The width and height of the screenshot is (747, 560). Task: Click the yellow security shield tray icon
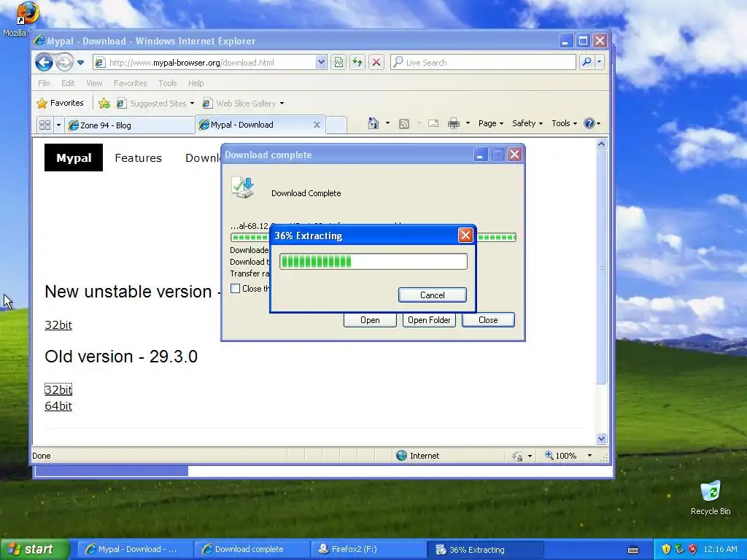666,550
